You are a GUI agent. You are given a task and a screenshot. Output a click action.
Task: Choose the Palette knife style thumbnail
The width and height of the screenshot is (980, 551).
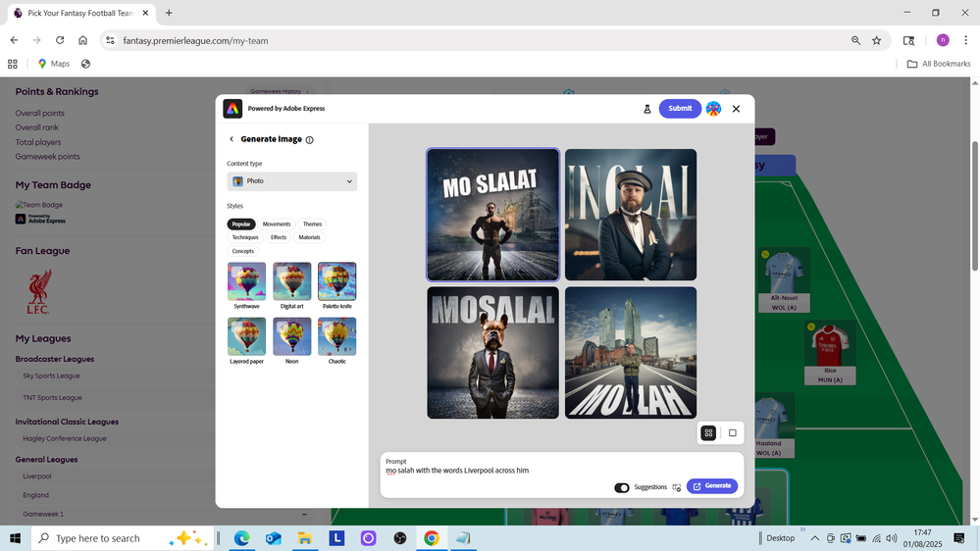tap(336, 281)
